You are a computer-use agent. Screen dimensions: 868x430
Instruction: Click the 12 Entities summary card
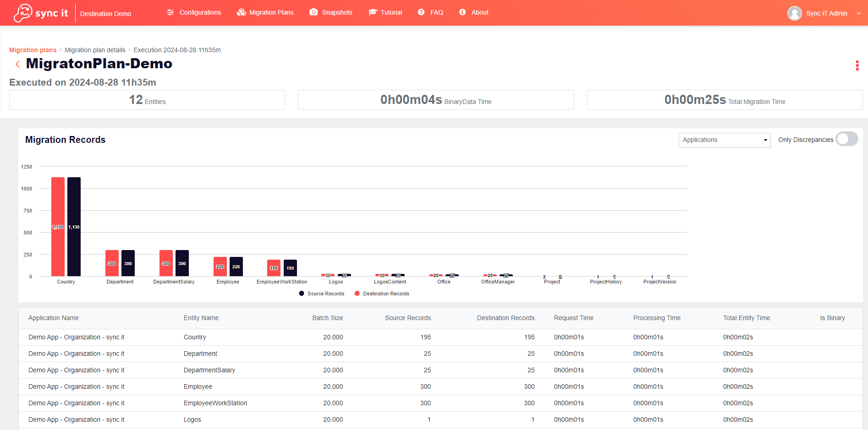click(147, 100)
